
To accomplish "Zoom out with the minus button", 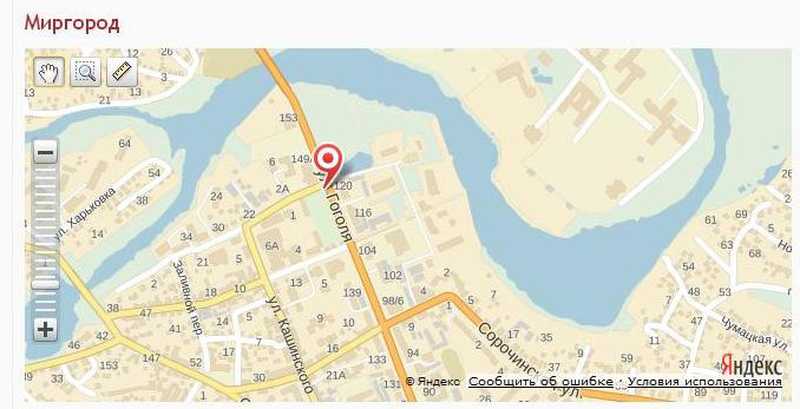I will pos(45,152).
